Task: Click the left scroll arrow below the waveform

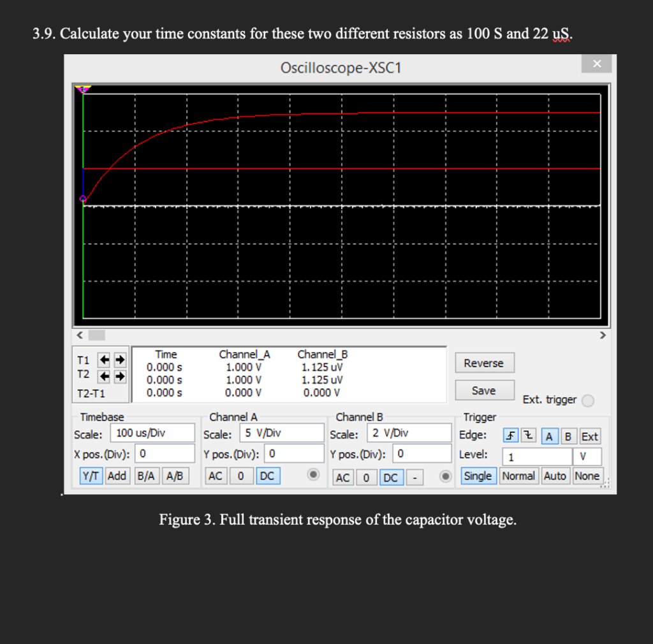Action: tap(79, 335)
